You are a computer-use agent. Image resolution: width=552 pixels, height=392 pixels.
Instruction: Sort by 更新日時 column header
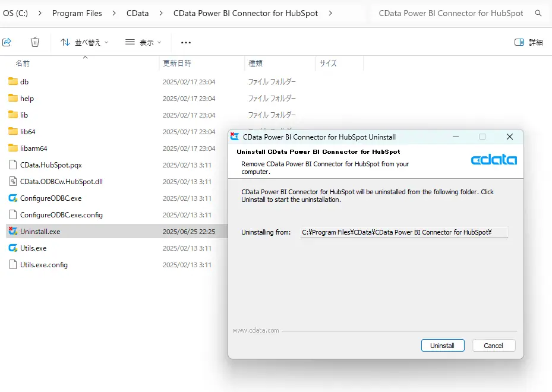[177, 63]
